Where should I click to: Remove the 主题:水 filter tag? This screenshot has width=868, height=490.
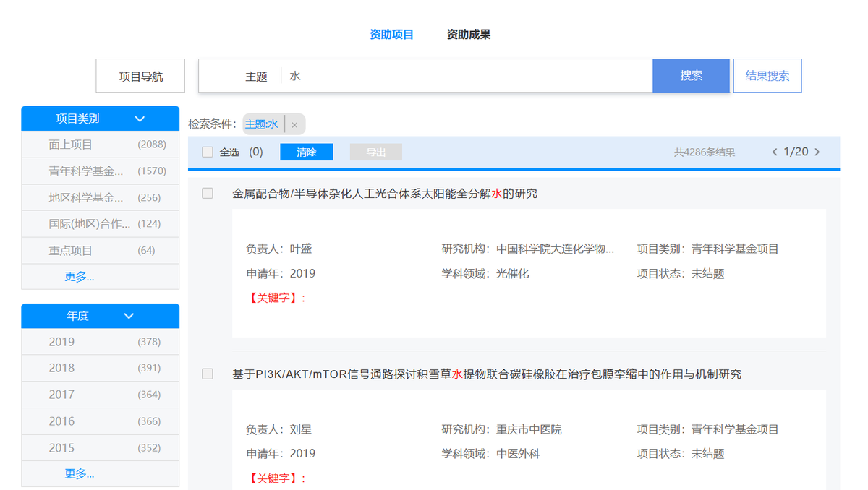tap(294, 124)
